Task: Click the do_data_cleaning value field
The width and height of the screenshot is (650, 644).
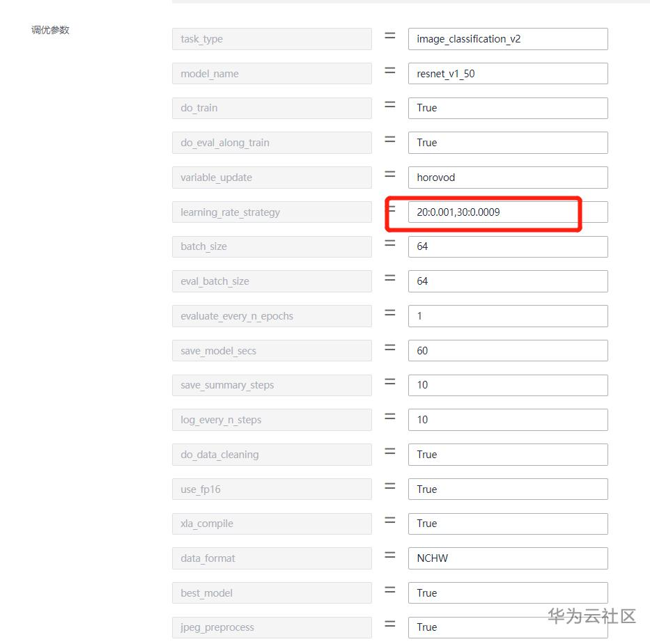Action: click(507, 455)
